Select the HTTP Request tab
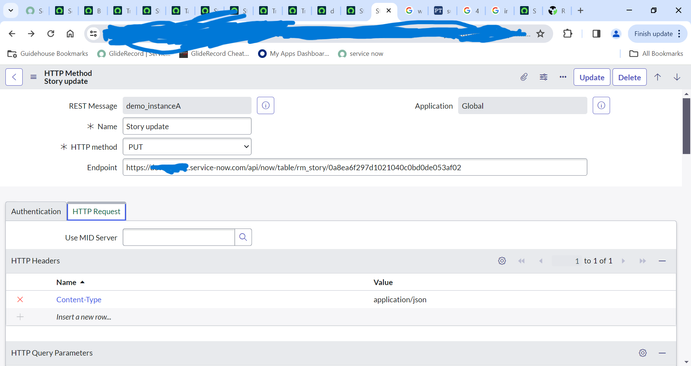Screen dimensions: 691x366 pyautogui.click(x=96, y=211)
